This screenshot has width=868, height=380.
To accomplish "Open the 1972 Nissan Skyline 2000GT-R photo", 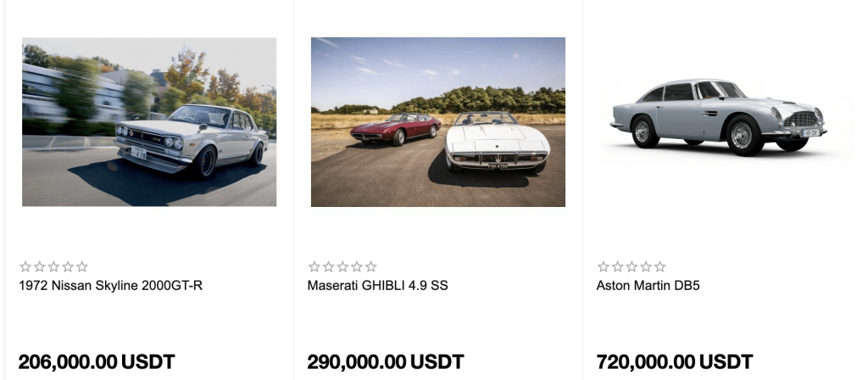I will [x=149, y=122].
